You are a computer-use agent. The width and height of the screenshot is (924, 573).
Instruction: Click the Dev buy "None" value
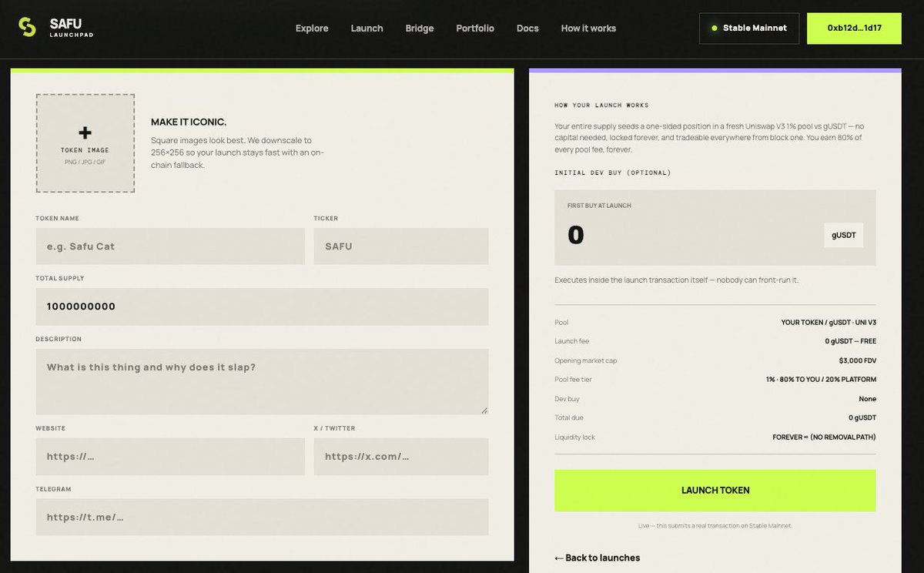867,399
